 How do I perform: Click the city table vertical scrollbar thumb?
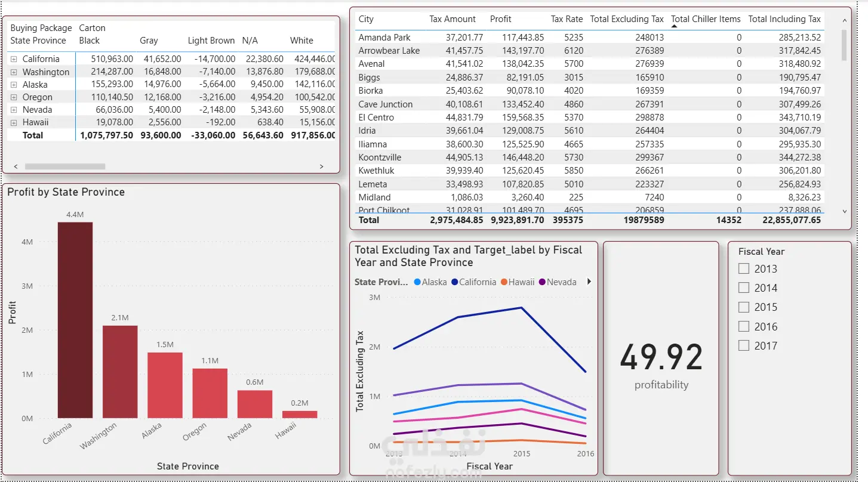[844, 45]
